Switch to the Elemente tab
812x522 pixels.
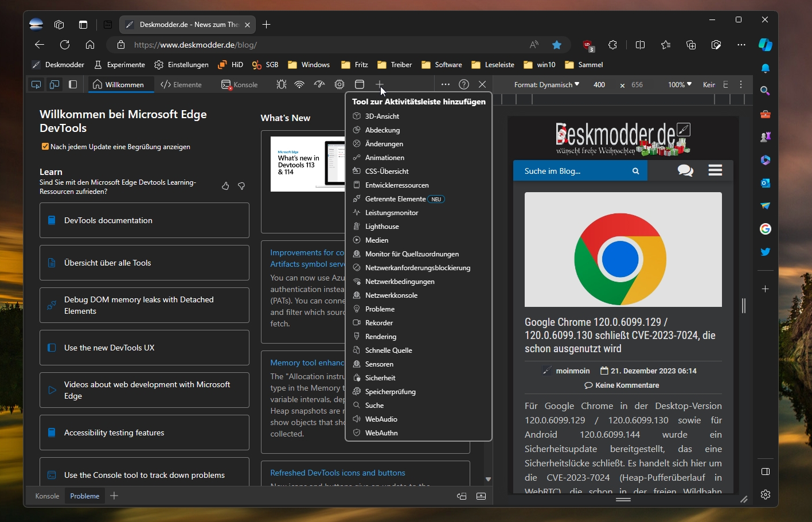(x=181, y=84)
